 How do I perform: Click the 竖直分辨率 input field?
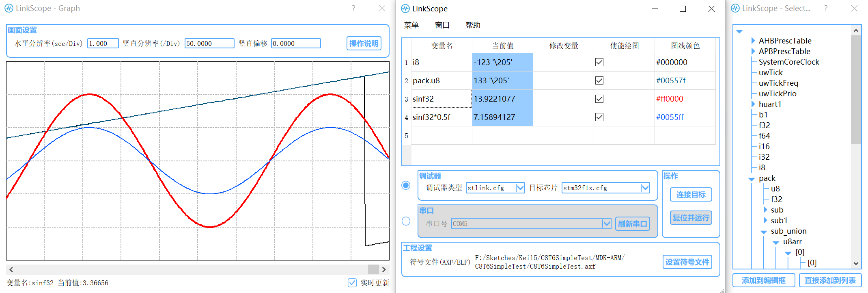coord(209,43)
